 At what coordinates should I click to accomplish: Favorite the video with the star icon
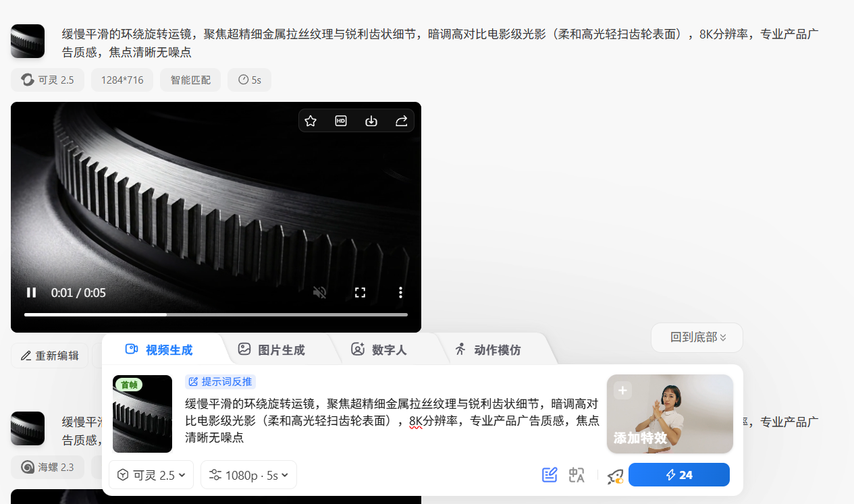311,121
